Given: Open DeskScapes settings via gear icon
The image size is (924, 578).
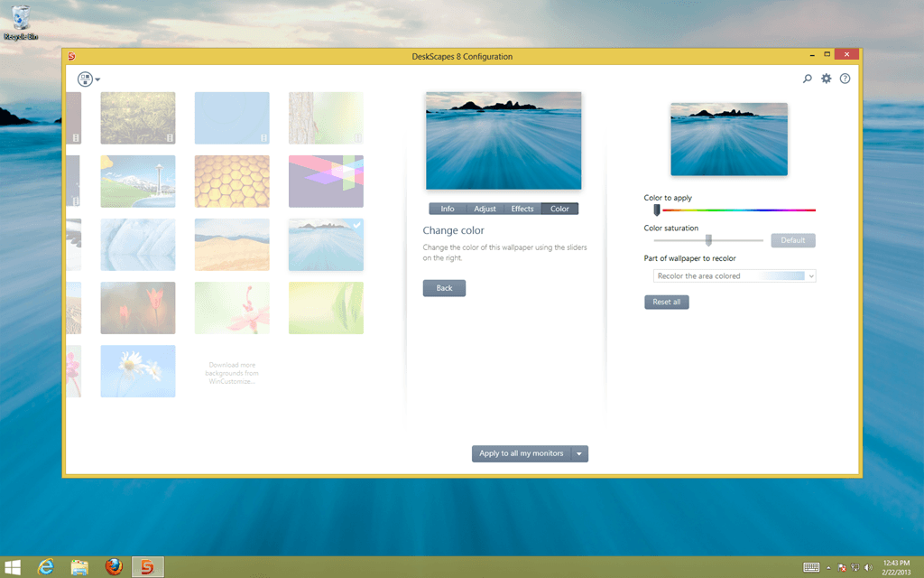Looking at the screenshot, I should (826, 79).
